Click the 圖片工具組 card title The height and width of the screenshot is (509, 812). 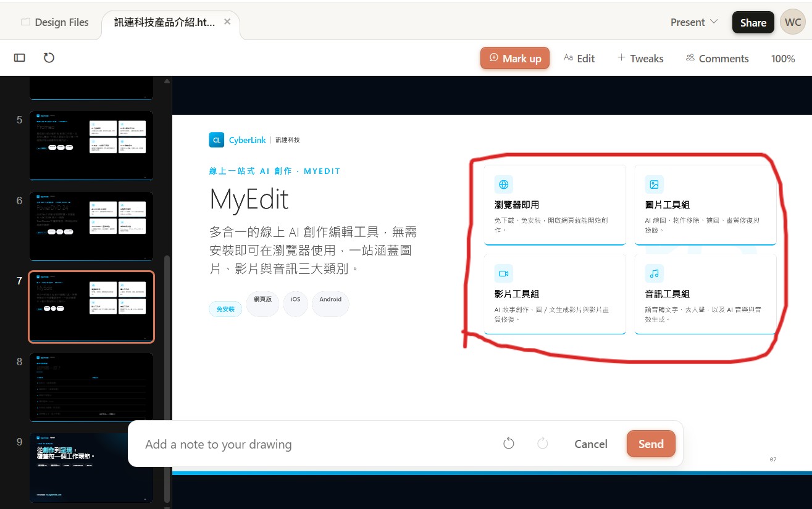tap(668, 205)
